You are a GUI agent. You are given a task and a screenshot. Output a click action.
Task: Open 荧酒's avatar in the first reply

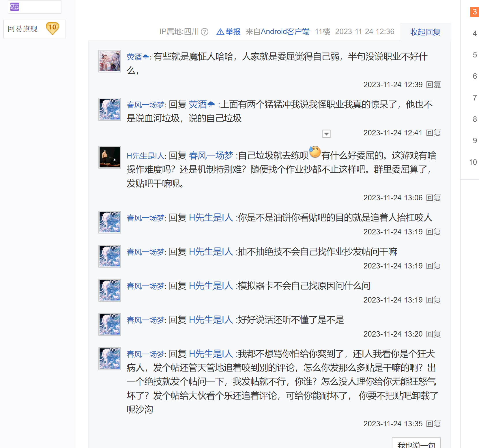pyautogui.click(x=110, y=61)
